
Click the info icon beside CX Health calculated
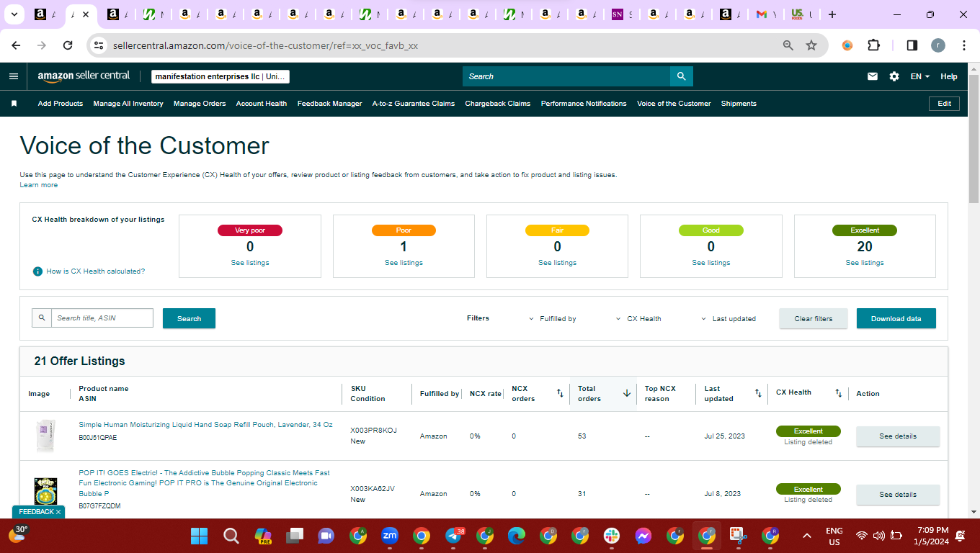[37, 271]
